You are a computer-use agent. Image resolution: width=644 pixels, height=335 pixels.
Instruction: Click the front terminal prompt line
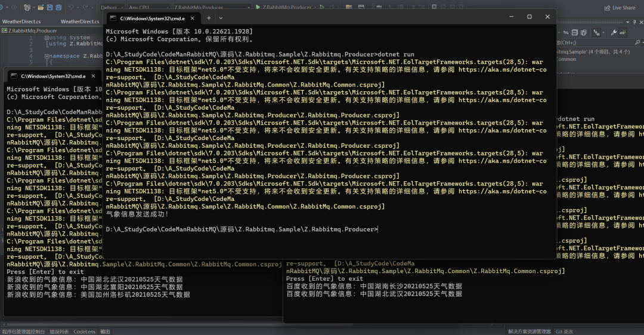[x=241, y=229]
